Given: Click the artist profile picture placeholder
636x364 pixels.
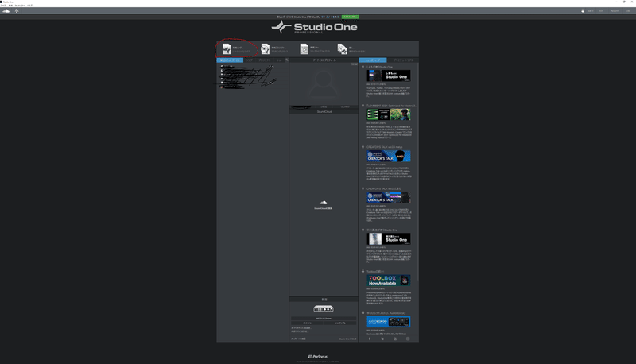Looking at the screenshot, I should (324, 84).
